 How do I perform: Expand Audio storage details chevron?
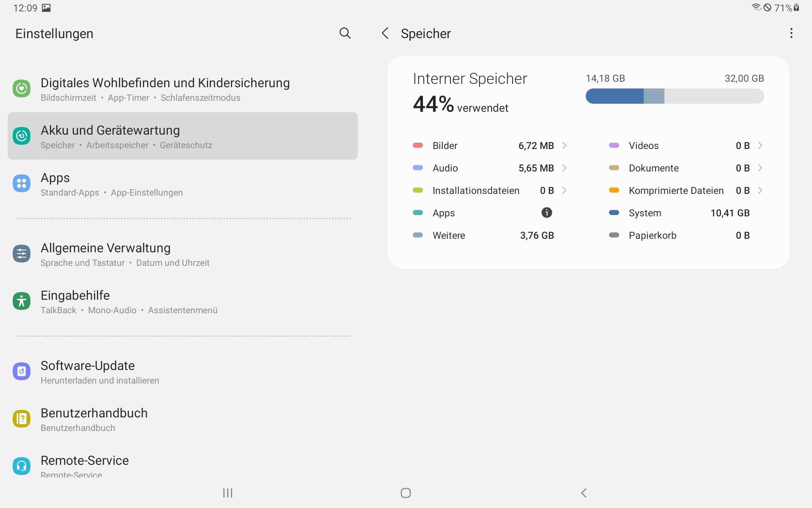click(x=564, y=168)
